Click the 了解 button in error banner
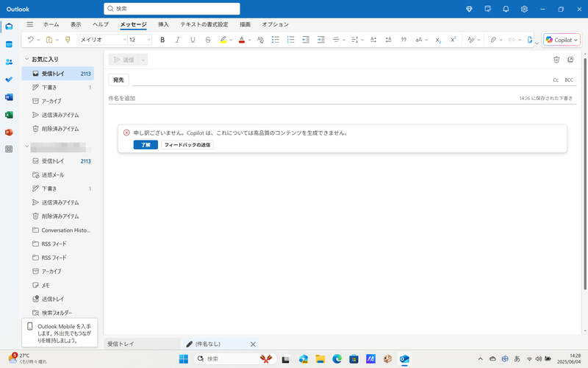 click(146, 145)
